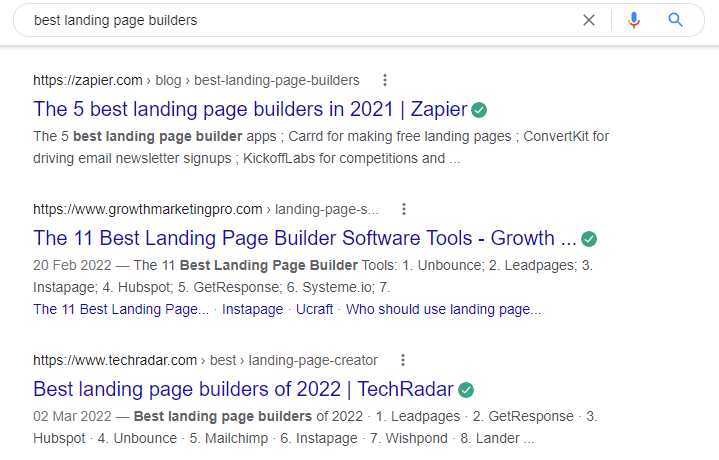The width and height of the screenshot is (719, 460).
Task: Follow the "Ucraft" sitelink
Action: point(315,310)
